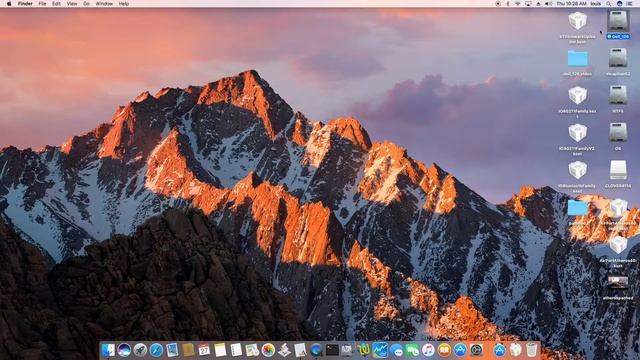Open Notification Center in menu bar
This screenshot has width=640, height=360.
tap(630, 4)
